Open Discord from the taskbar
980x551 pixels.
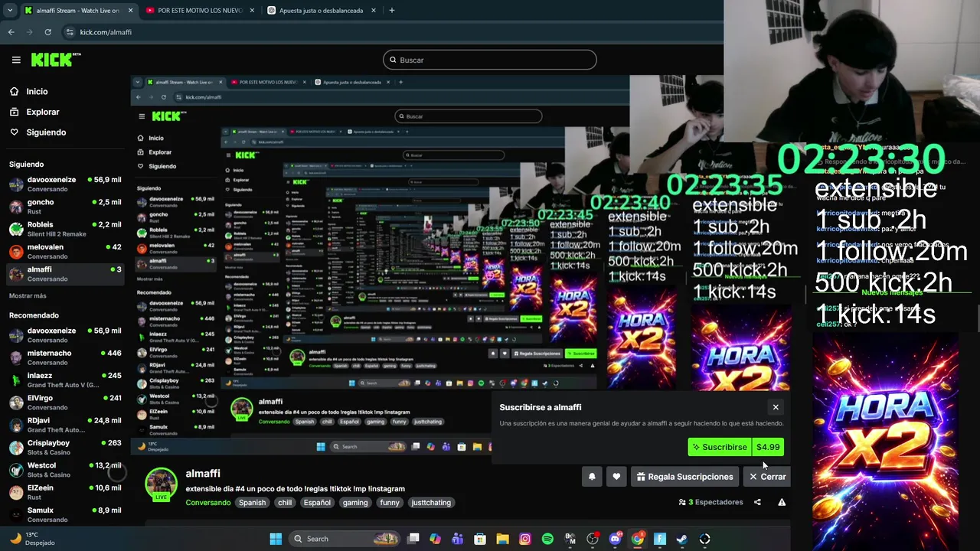click(x=615, y=539)
